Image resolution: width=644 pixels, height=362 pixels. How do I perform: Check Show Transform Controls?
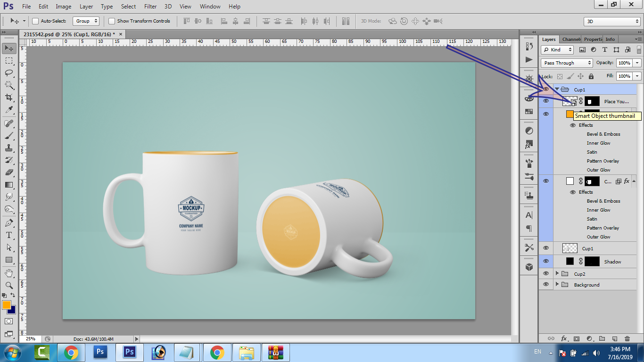[x=112, y=21]
